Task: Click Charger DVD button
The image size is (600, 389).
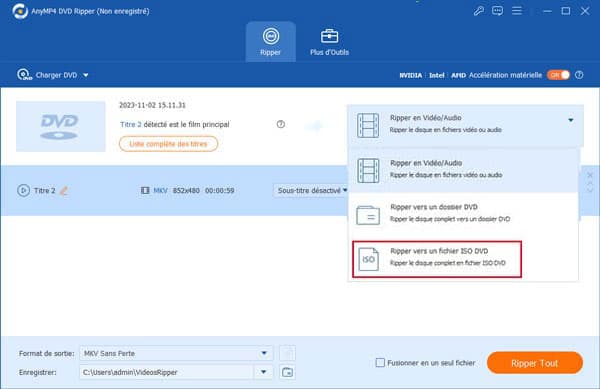Action: pos(47,75)
